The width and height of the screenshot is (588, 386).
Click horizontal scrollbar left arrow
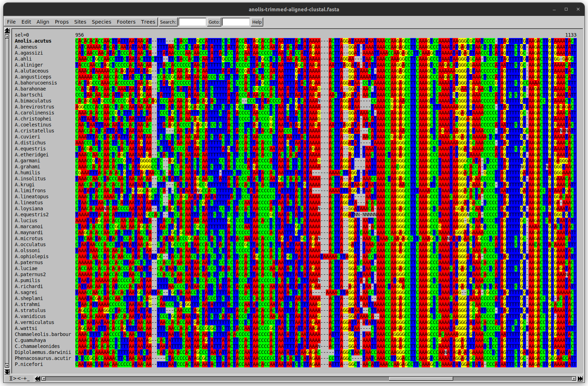pyautogui.click(x=44, y=379)
